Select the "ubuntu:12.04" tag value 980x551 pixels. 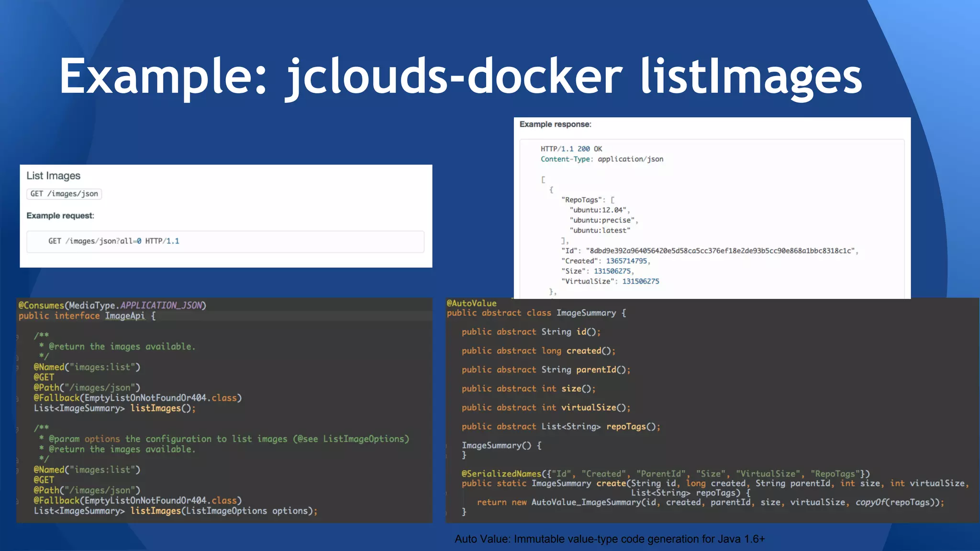600,210
